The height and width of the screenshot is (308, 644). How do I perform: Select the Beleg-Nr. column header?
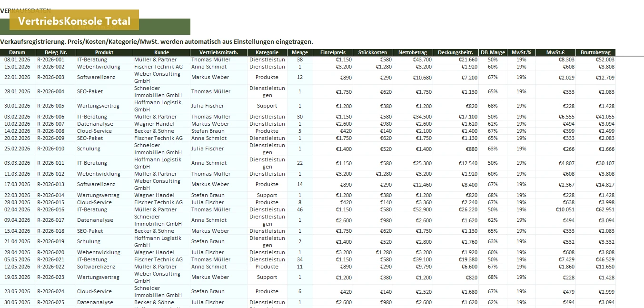[56, 52]
